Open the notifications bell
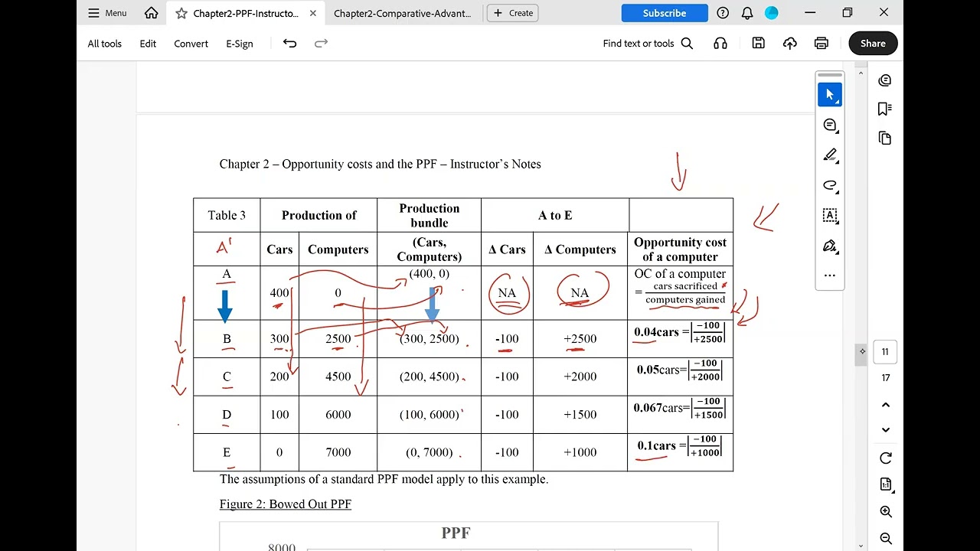The height and width of the screenshot is (551, 980). click(747, 13)
